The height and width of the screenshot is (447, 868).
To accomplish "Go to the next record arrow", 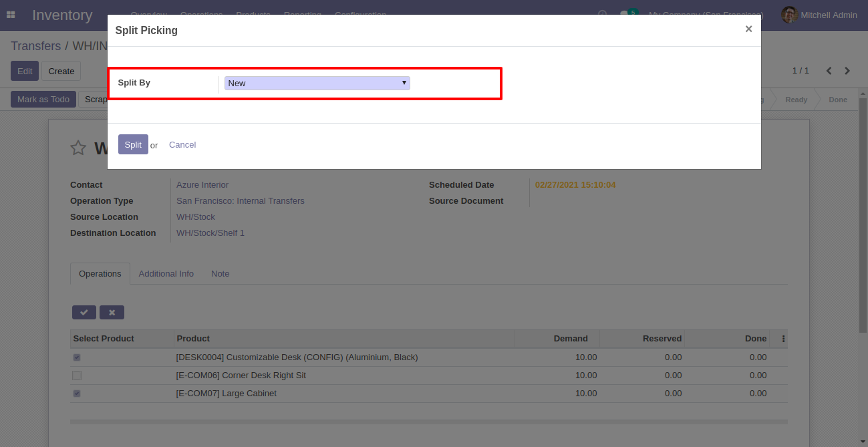I will pyautogui.click(x=847, y=71).
